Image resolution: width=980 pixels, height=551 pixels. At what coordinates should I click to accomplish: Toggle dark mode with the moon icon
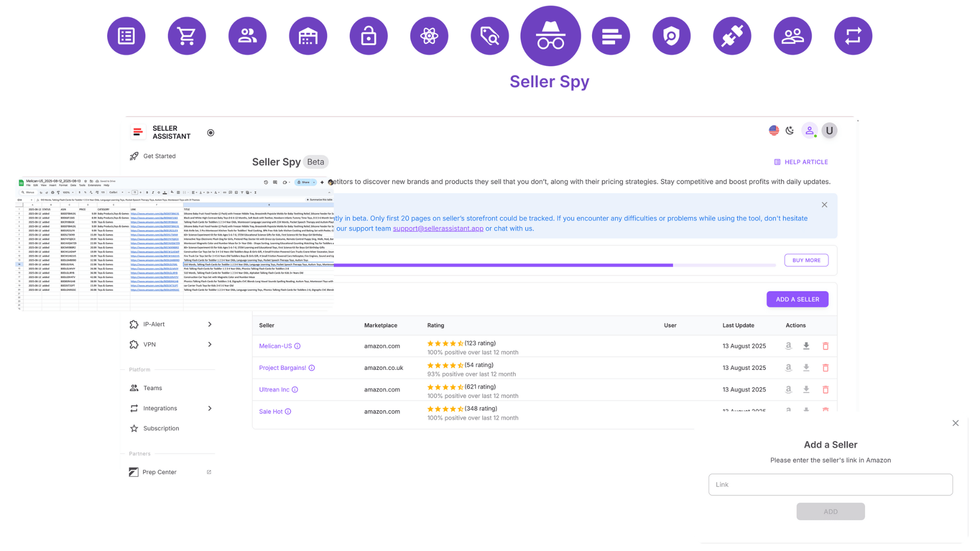pyautogui.click(x=790, y=130)
